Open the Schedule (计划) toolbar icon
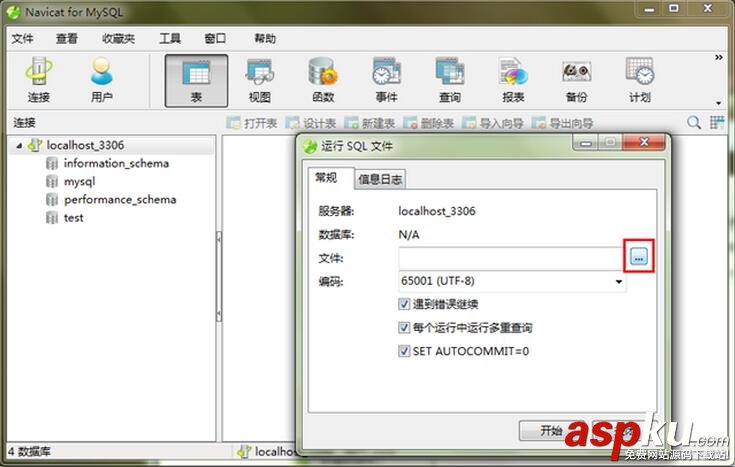Viewport: 735px width, 467px height. click(x=640, y=80)
